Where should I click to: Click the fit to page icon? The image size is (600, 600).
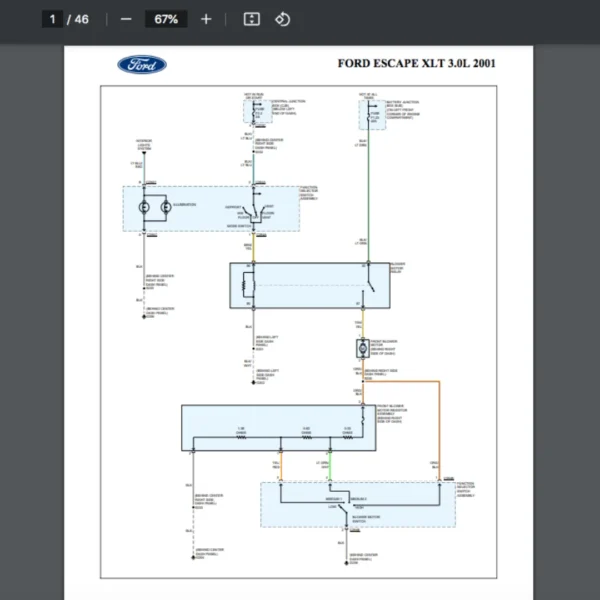tap(251, 19)
